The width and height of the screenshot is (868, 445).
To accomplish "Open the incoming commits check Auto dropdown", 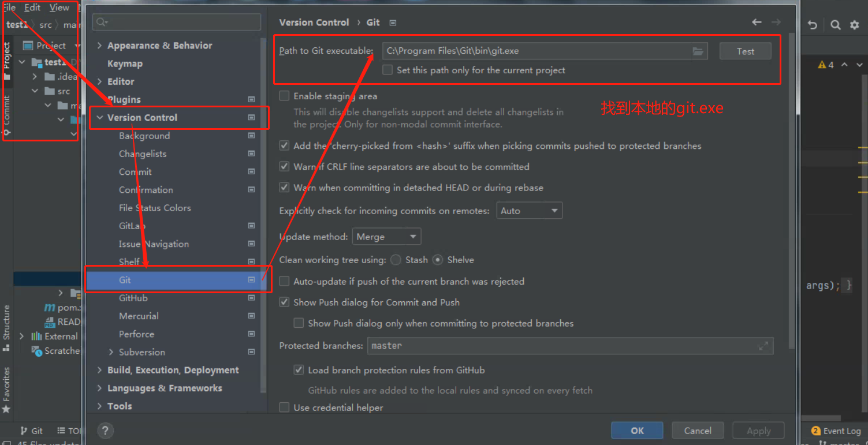I will pos(530,211).
